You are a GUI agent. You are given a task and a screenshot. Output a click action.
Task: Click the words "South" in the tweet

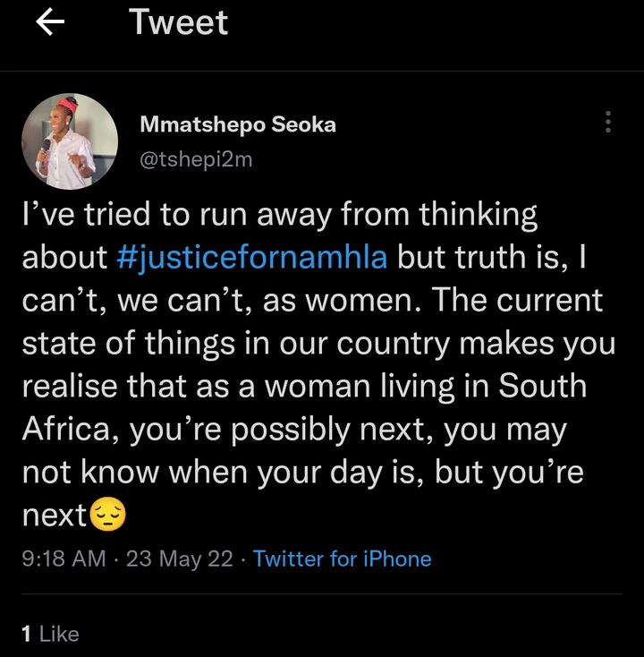click(543, 386)
